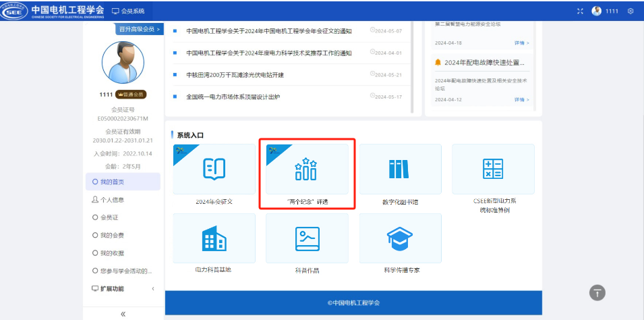Click 详情 link dated 2024-04-18

pos(522,43)
